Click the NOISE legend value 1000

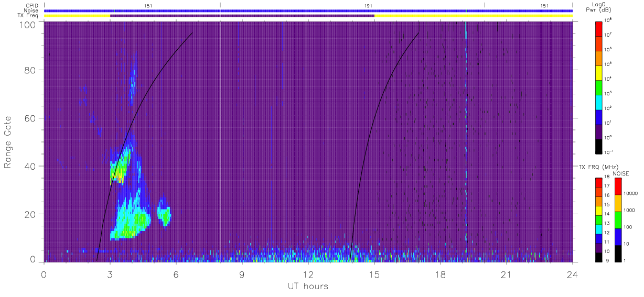[x=629, y=211]
